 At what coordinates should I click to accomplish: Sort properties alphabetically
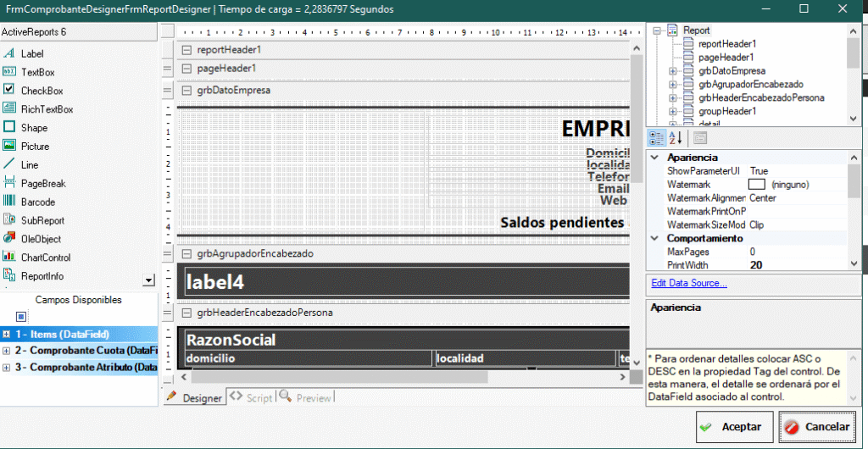coord(676,138)
